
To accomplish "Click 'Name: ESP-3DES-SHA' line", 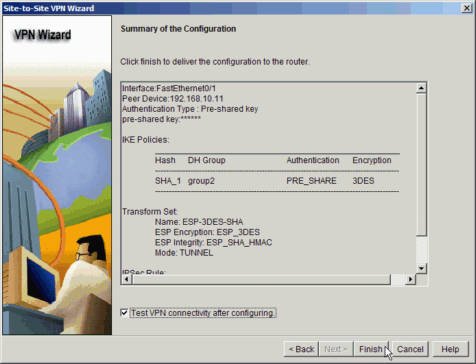I will 199,222.
